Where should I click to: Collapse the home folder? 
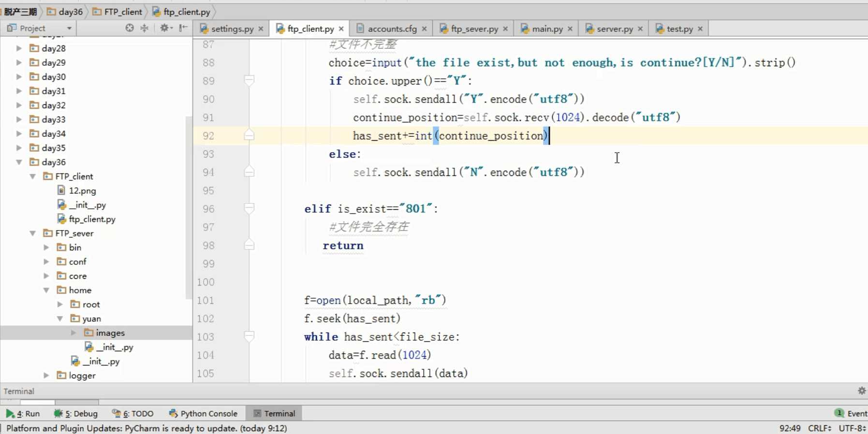click(46, 290)
